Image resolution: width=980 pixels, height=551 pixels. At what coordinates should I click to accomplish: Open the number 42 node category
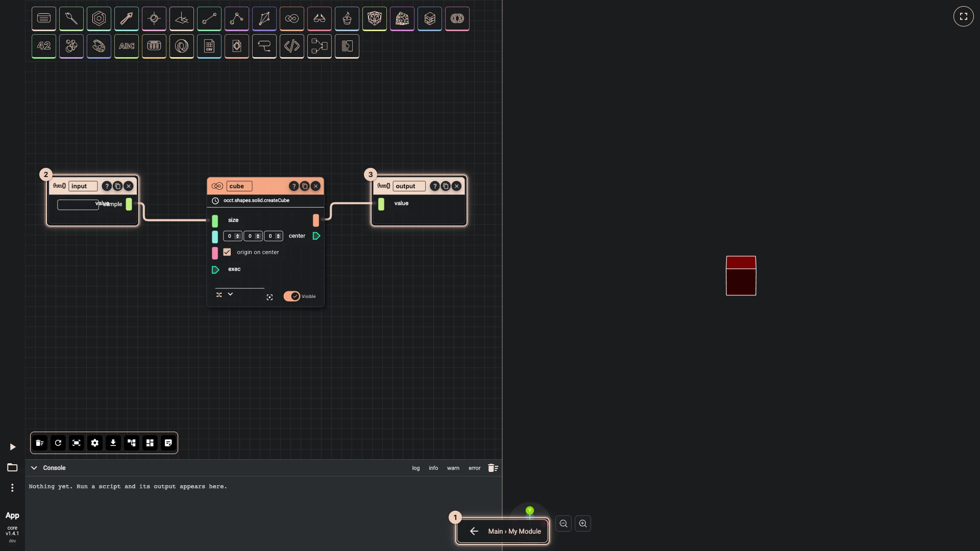tap(44, 46)
